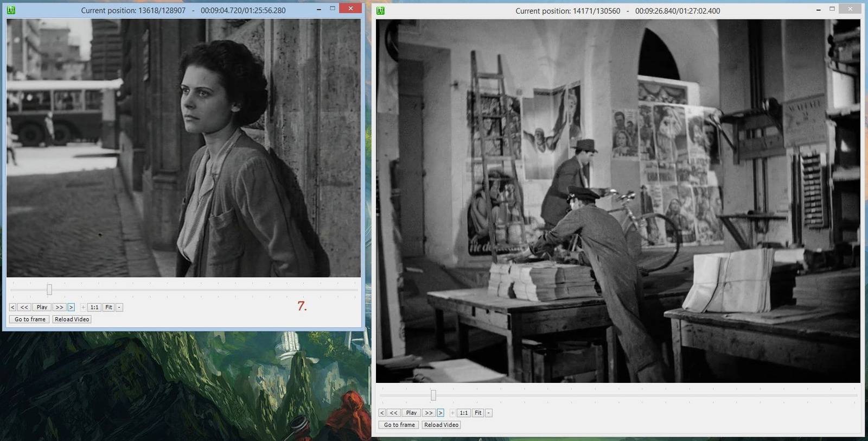This screenshot has width=868, height=441.
Task: Click the seek slider thumb in left window
Action: (x=49, y=289)
